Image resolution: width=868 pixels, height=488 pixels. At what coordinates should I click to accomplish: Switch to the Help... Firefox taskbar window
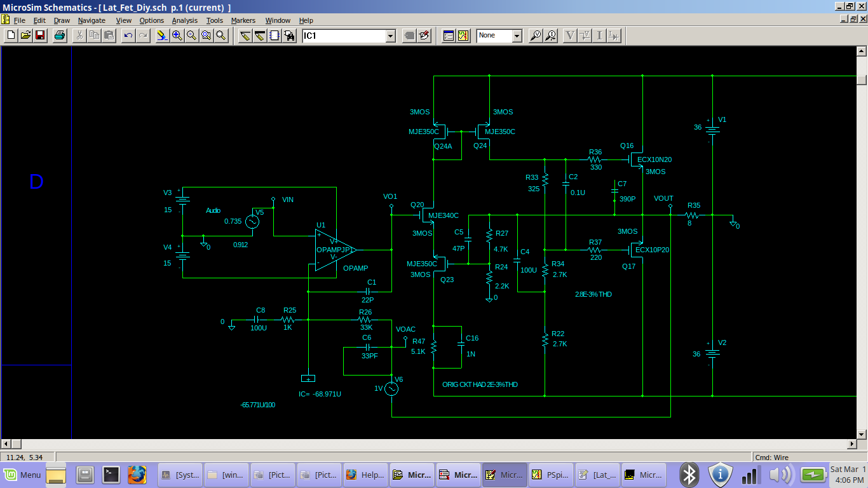(x=365, y=475)
